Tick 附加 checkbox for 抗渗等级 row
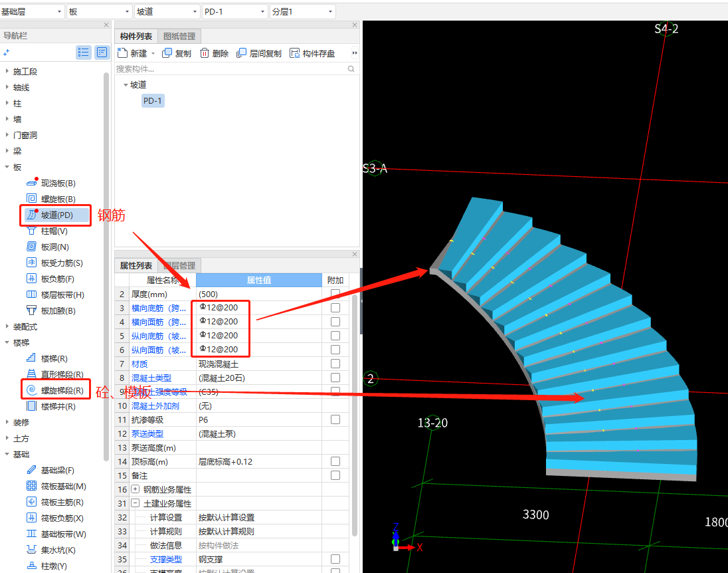 [335, 419]
